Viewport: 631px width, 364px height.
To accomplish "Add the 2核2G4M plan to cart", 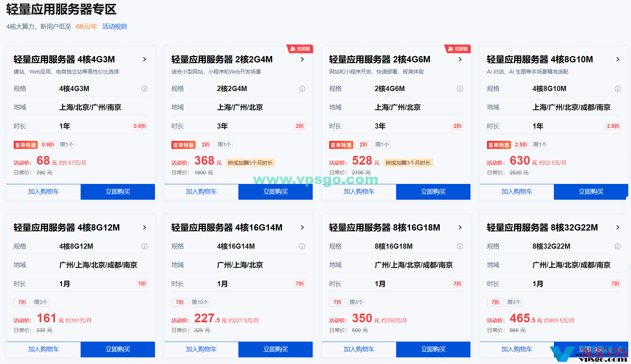I will (201, 192).
